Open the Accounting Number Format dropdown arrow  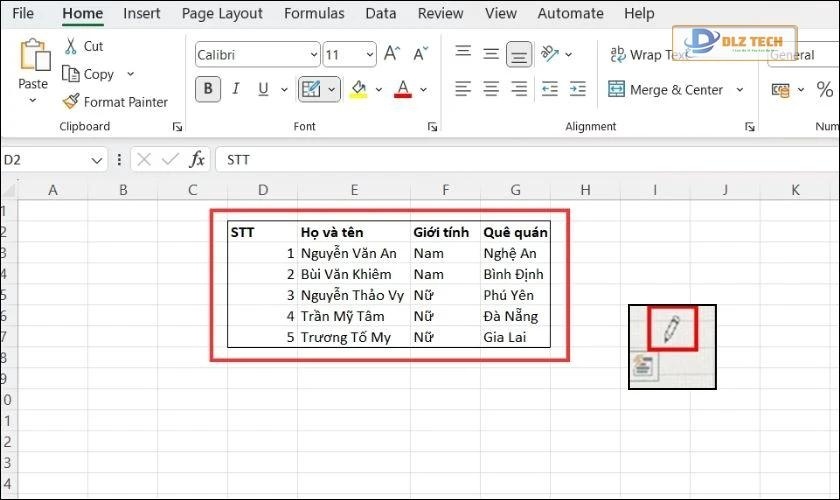pos(801,90)
